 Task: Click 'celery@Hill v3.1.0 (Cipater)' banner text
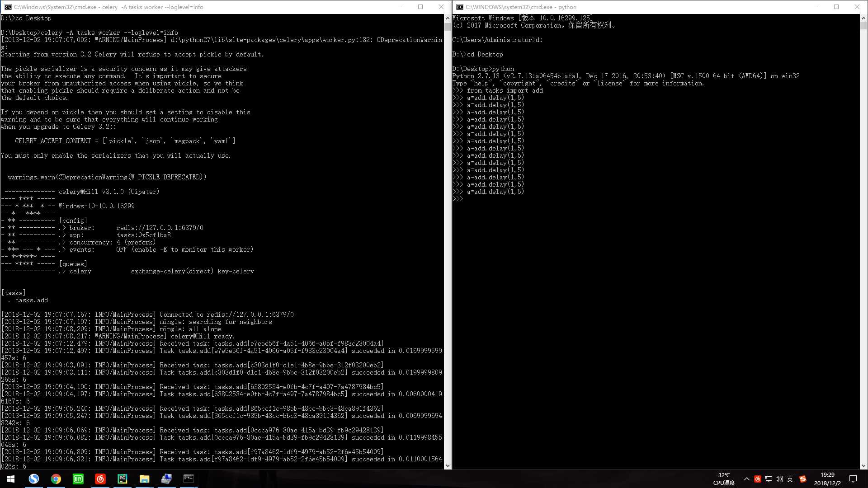tap(109, 192)
